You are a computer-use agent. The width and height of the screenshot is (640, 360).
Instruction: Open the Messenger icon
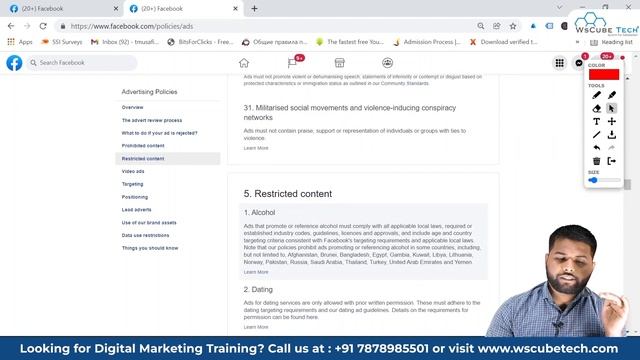(x=579, y=63)
